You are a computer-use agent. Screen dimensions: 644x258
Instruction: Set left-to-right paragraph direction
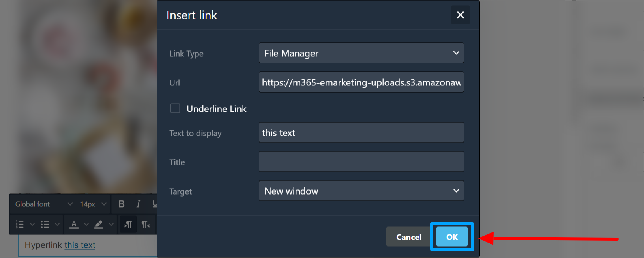tap(128, 225)
